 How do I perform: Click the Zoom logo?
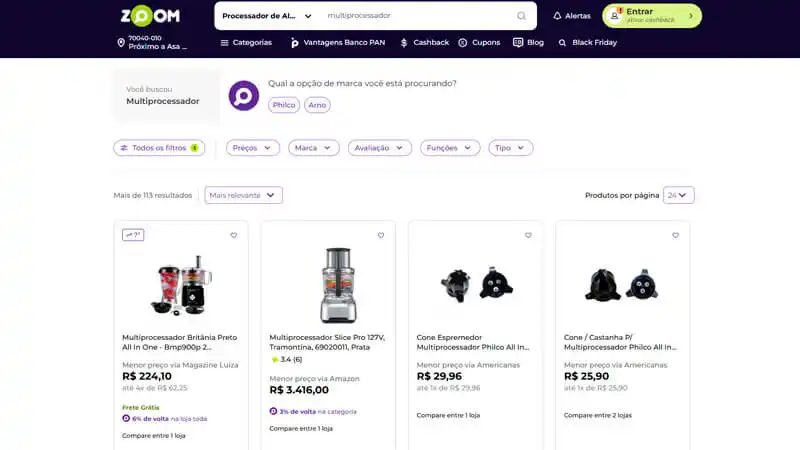tap(150, 15)
